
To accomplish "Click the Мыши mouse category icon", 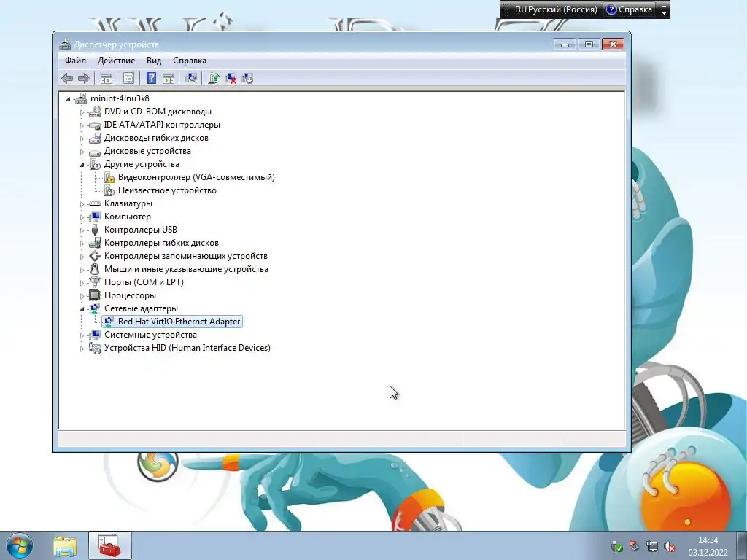I will coord(94,269).
